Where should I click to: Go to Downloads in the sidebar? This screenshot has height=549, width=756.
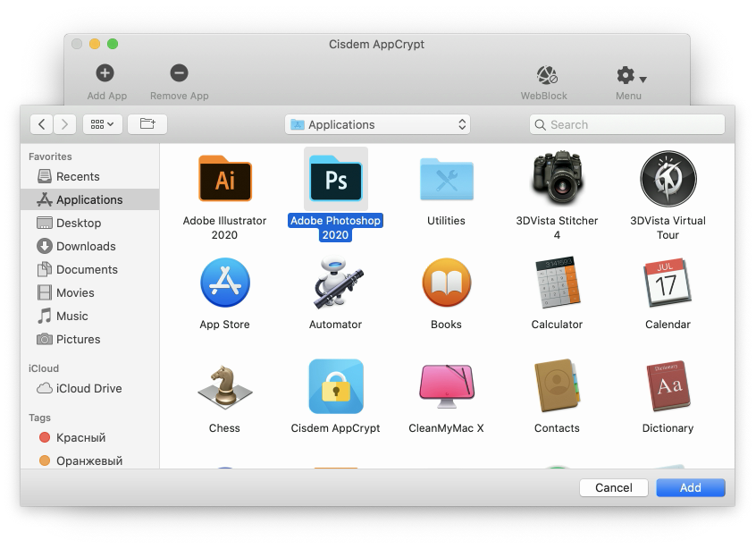(86, 246)
